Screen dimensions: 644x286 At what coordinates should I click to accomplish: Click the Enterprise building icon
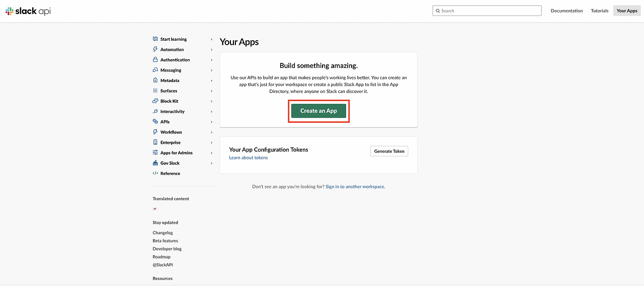(155, 142)
